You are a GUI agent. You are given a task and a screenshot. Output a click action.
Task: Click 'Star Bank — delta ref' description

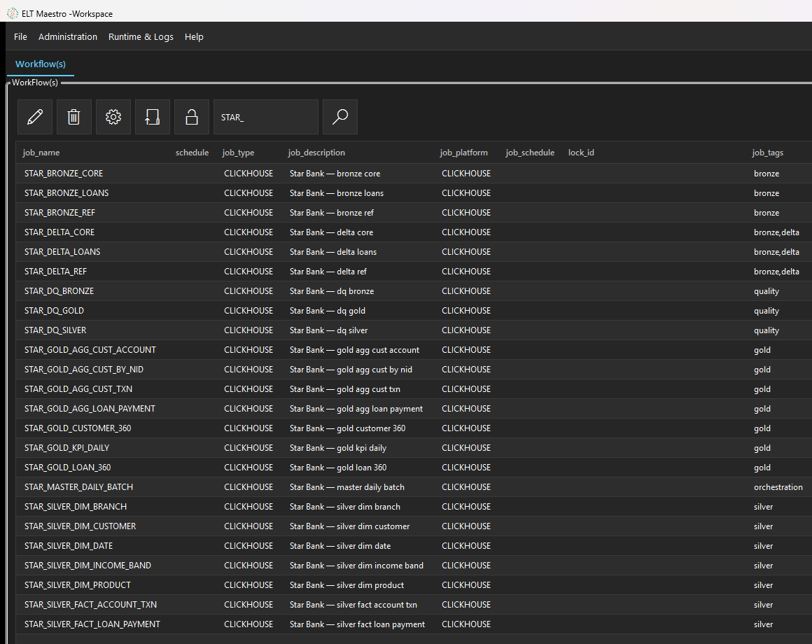[x=328, y=272]
